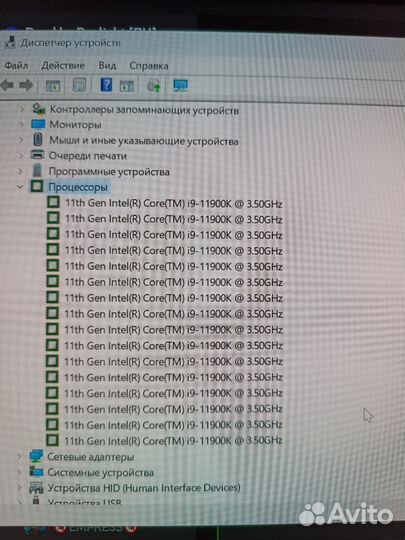Click the update driver toolbar icon

[x=154, y=86]
